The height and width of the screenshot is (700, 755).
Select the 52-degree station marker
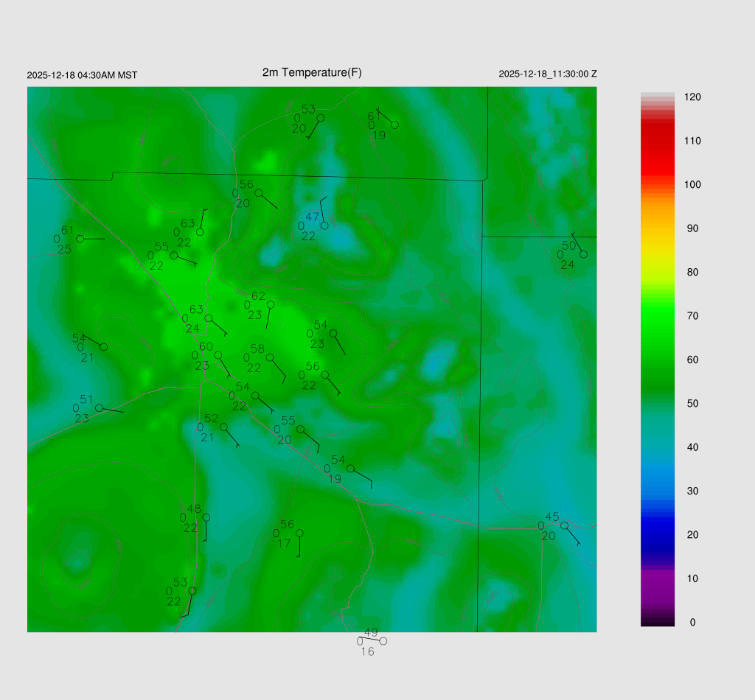[x=223, y=427]
